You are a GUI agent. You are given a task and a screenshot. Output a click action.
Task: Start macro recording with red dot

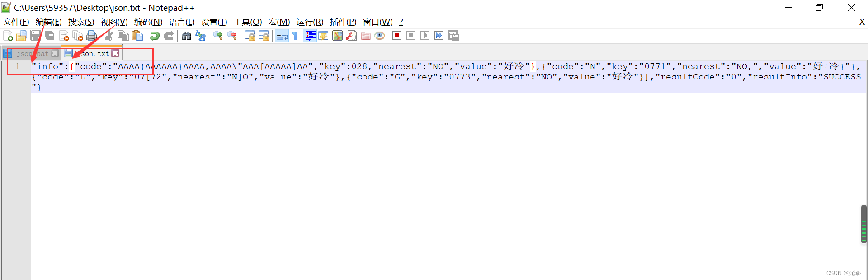[x=397, y=36]
